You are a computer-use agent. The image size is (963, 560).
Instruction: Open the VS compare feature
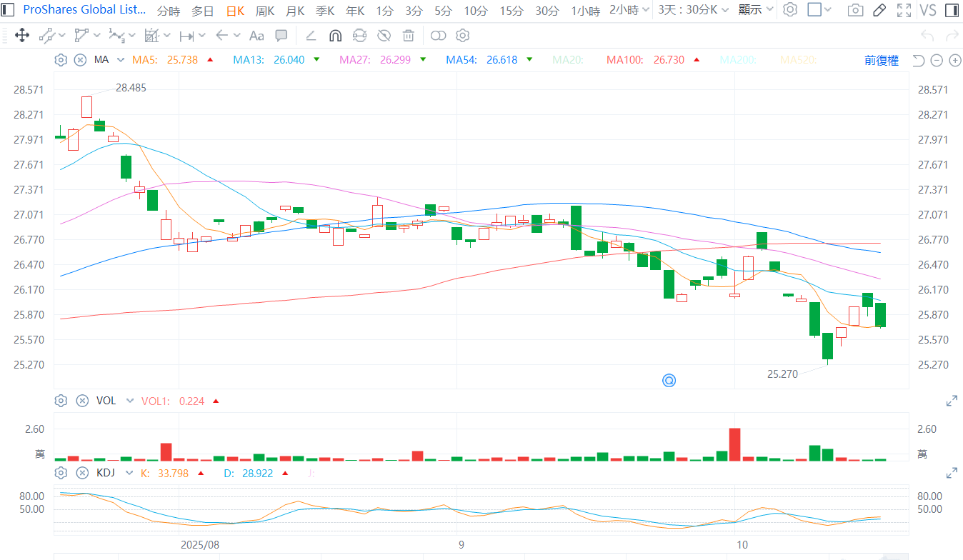tap(927, 10)
